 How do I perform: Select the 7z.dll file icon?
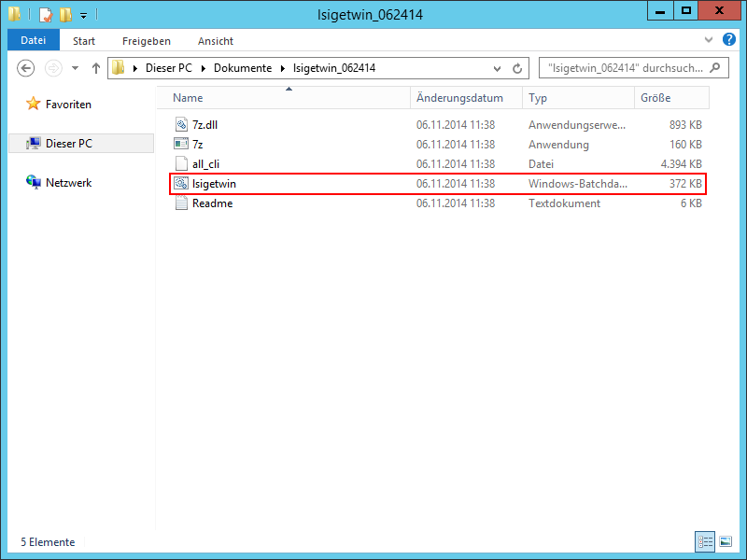click(x=181, y=125)
